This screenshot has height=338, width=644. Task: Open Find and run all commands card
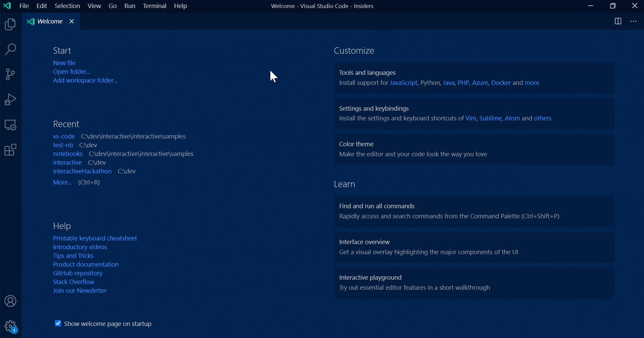(x=474, y=212)
